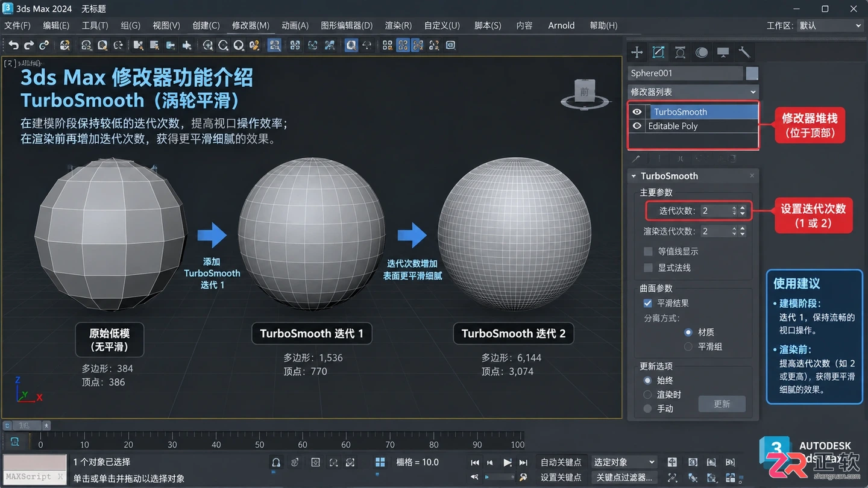
Task: Open the Create command panel tab
Action: [x=637, y=52]
